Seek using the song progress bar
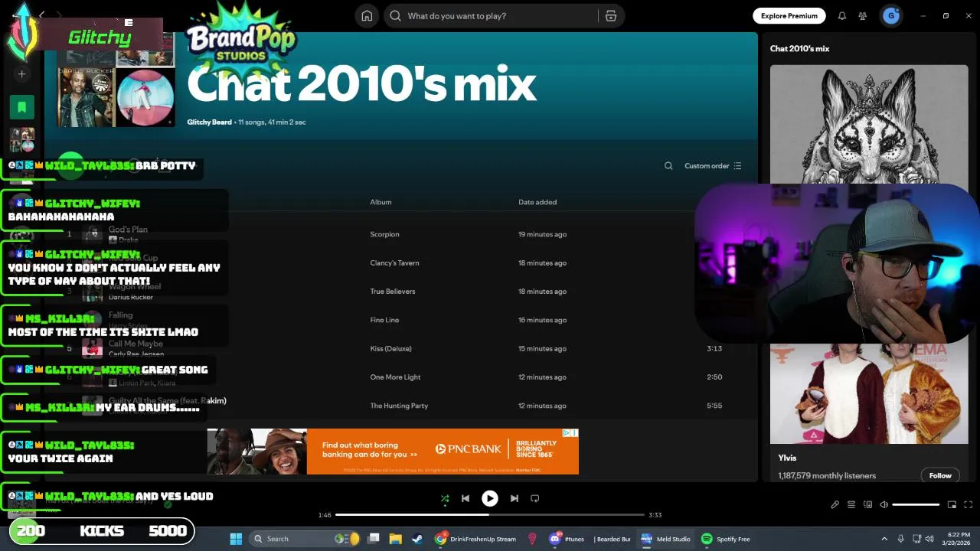The width and height of the screenshot is (980, 551). (490, 515)
